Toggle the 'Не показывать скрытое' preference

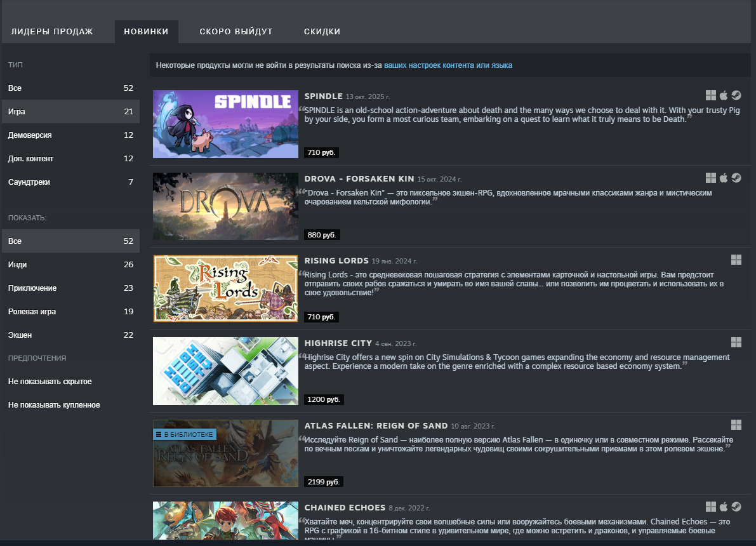point(50,382)
